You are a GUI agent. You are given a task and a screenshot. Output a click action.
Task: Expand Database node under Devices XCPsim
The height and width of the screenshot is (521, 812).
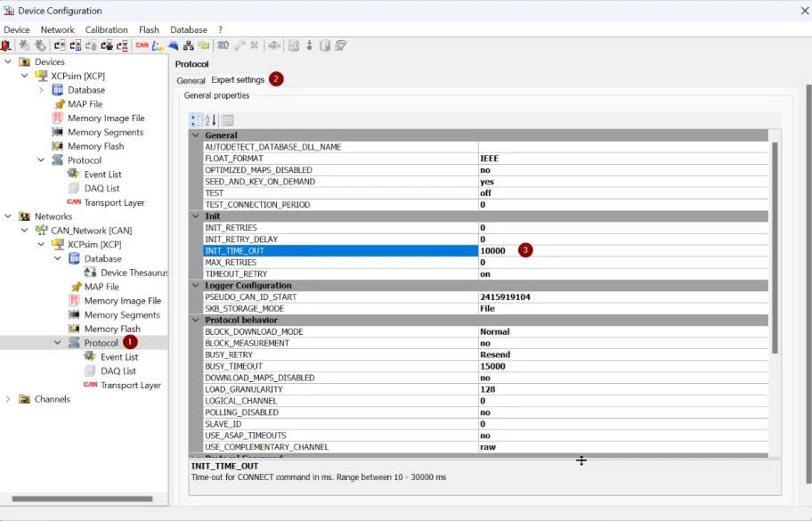pos(41,90)
